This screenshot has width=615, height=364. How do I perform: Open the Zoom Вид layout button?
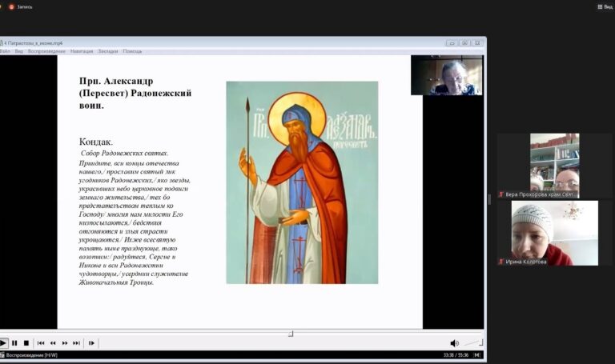tap(605, 7)
